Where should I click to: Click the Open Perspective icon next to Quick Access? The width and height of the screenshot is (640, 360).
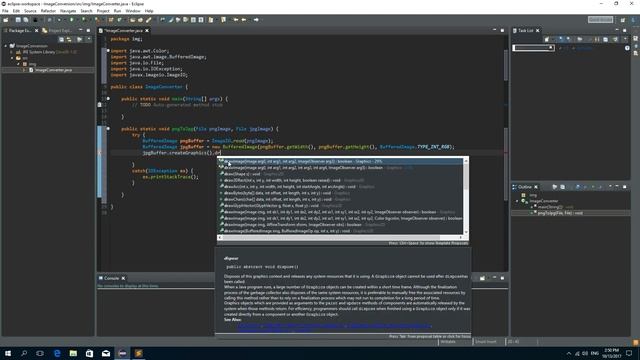(622, 20)
